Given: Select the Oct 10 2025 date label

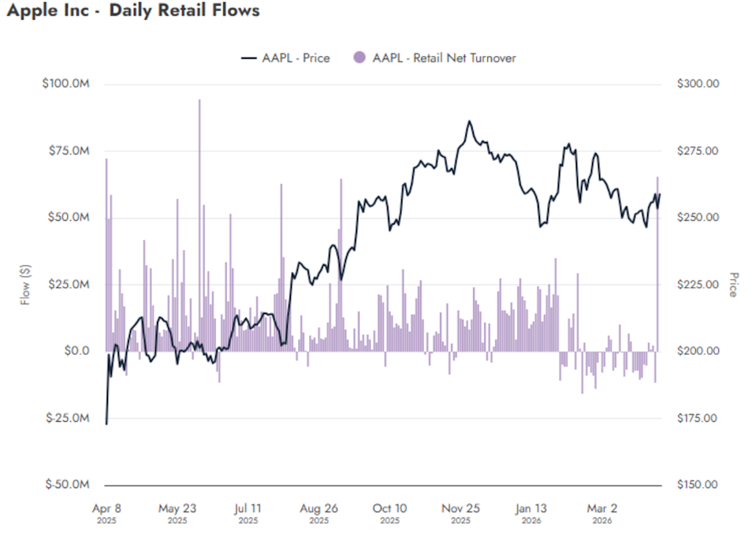Looking at the screenshot, I should 389,513.
